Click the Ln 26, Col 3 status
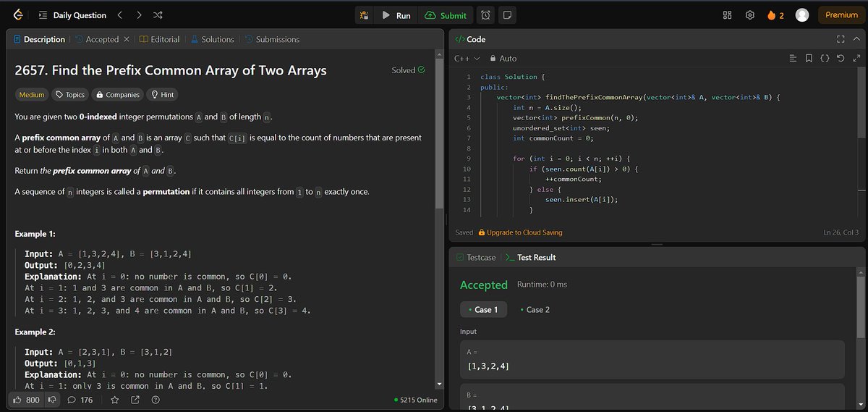 click(841, 232)
